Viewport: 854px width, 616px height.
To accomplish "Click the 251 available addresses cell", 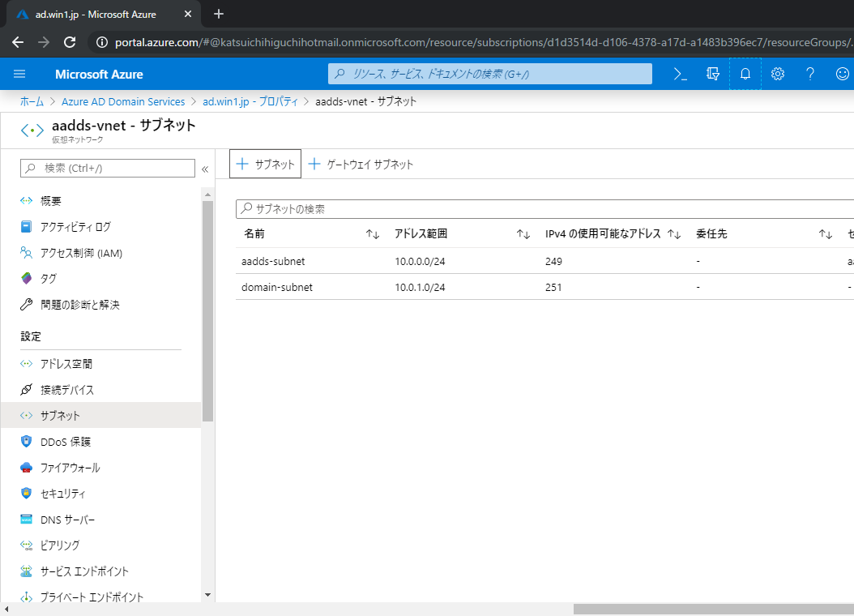I will [x=553, y=288].
